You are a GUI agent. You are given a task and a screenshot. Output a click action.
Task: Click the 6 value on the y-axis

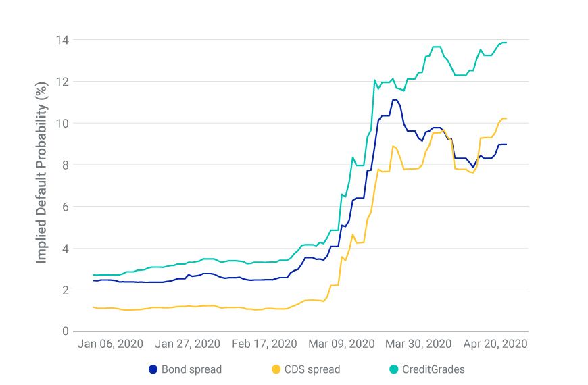click(66, 207)
